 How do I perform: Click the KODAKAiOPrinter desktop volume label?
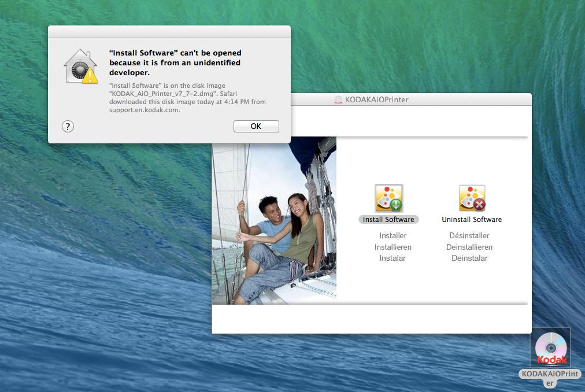550,379
